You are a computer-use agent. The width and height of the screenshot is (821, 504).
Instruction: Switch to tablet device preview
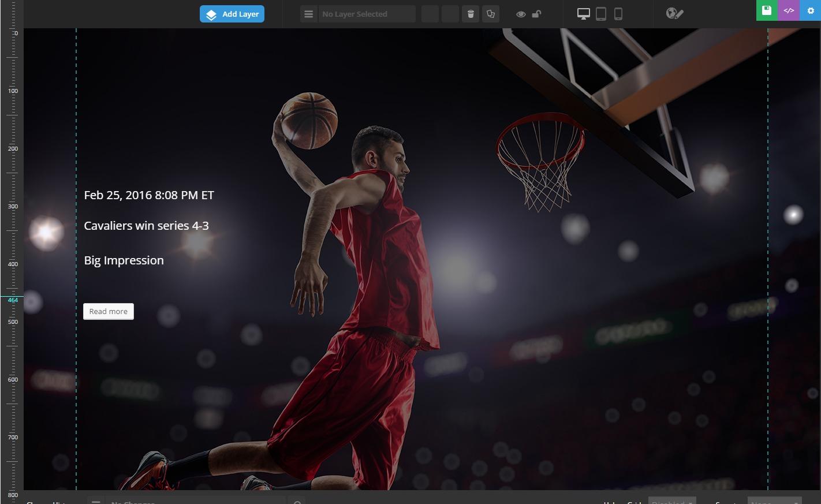601,14
